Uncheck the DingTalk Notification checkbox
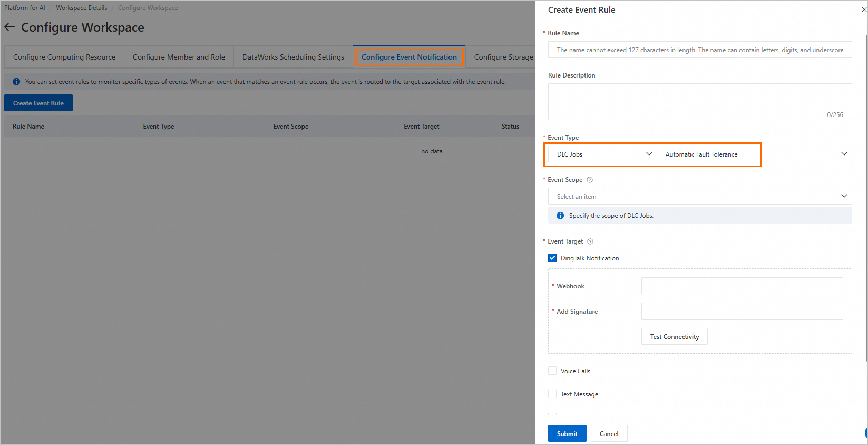868x445 pixels. 552,258
